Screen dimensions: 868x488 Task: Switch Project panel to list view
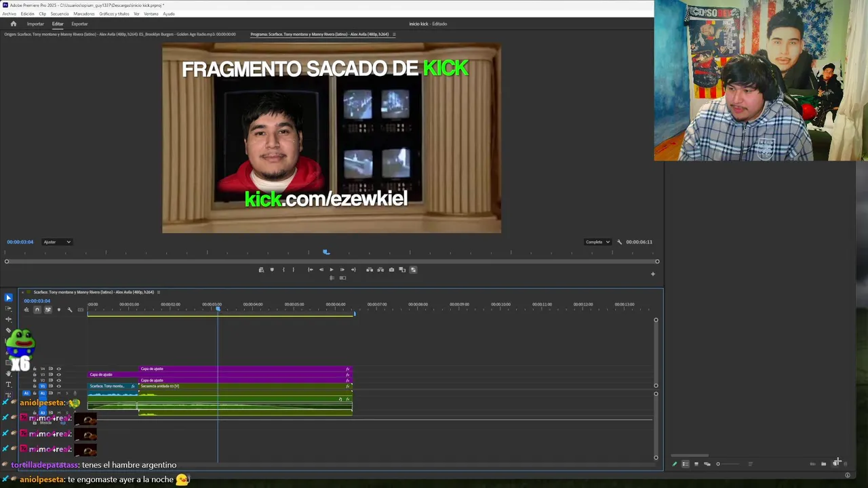[x=686, y=464]
